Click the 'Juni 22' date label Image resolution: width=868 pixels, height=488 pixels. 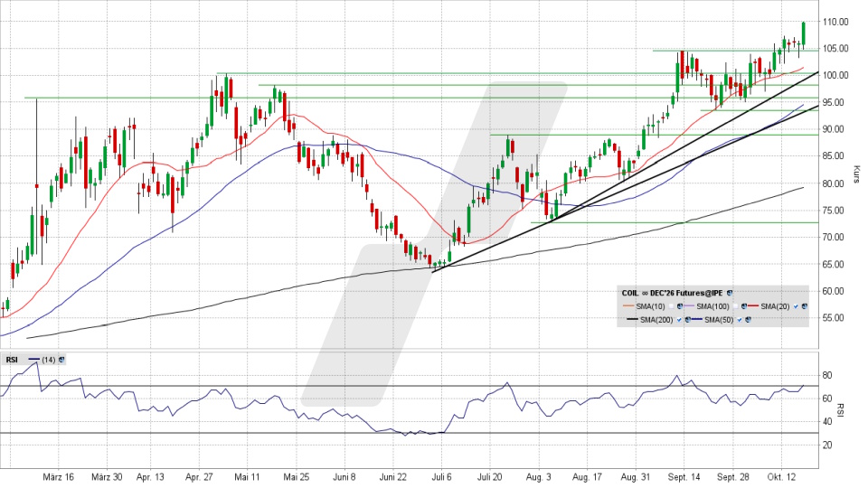tap(393, 477)
